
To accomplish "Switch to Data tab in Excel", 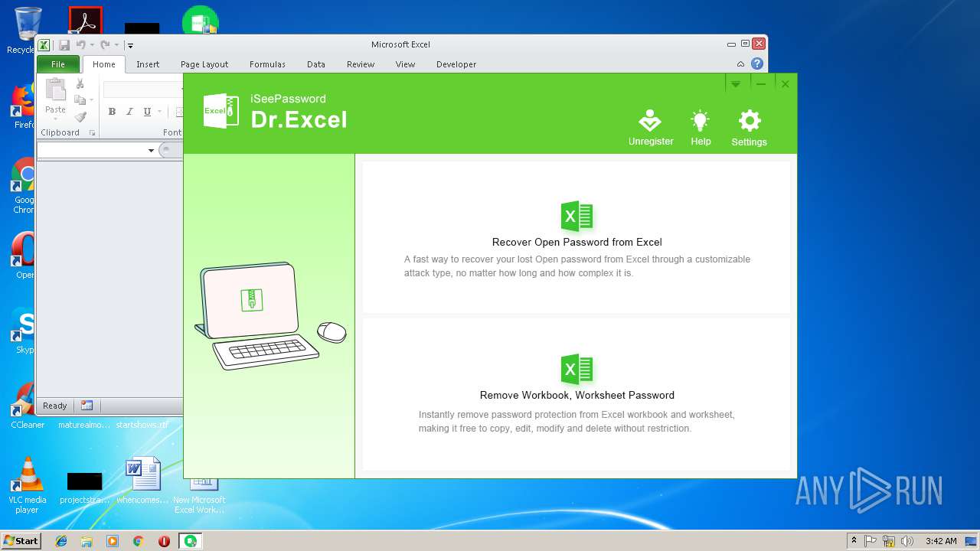I will (x=316, y=64).
